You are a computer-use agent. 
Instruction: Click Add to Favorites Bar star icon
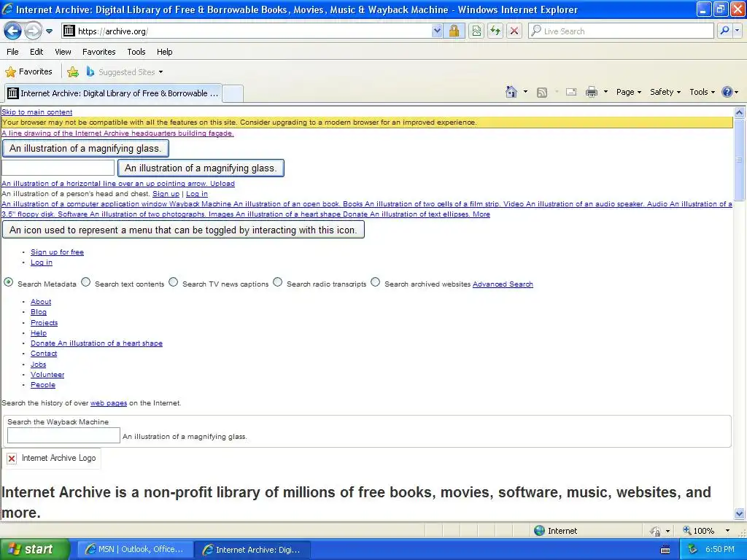(x=73, y=72)
